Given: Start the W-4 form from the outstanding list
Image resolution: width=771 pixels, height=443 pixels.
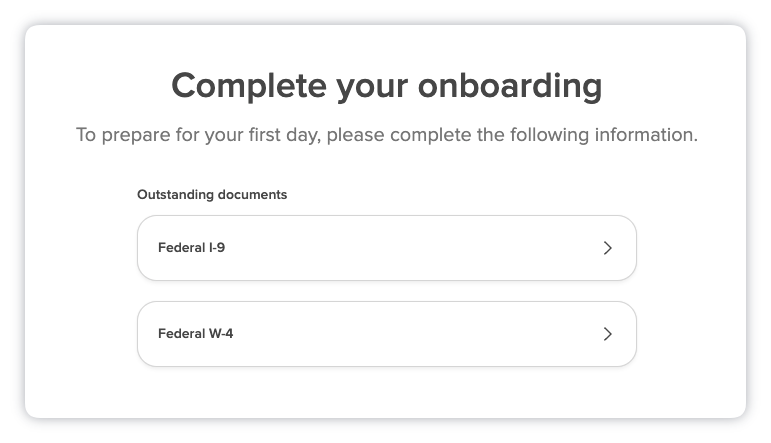Looking at the screenshot, I should pyautogui.click(x=387, y=334).
